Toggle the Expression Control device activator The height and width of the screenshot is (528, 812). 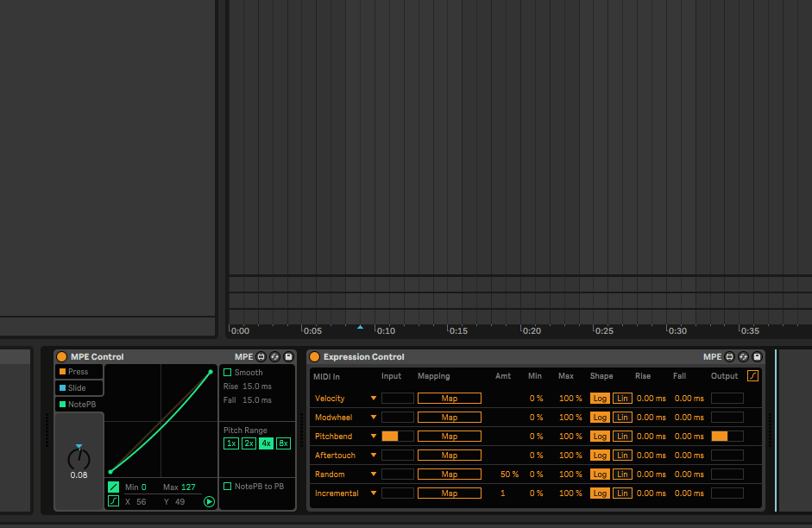pyautogui.click(x=314, y=357)
